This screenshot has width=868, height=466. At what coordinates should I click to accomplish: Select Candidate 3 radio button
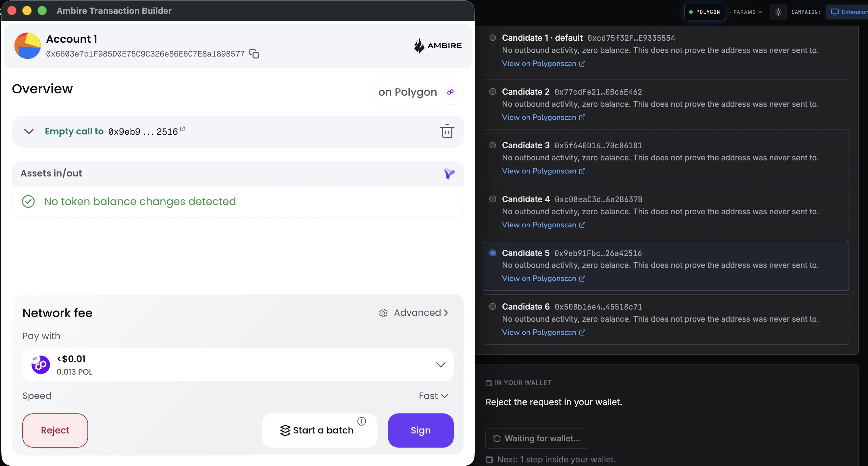[x=493, y=145]
